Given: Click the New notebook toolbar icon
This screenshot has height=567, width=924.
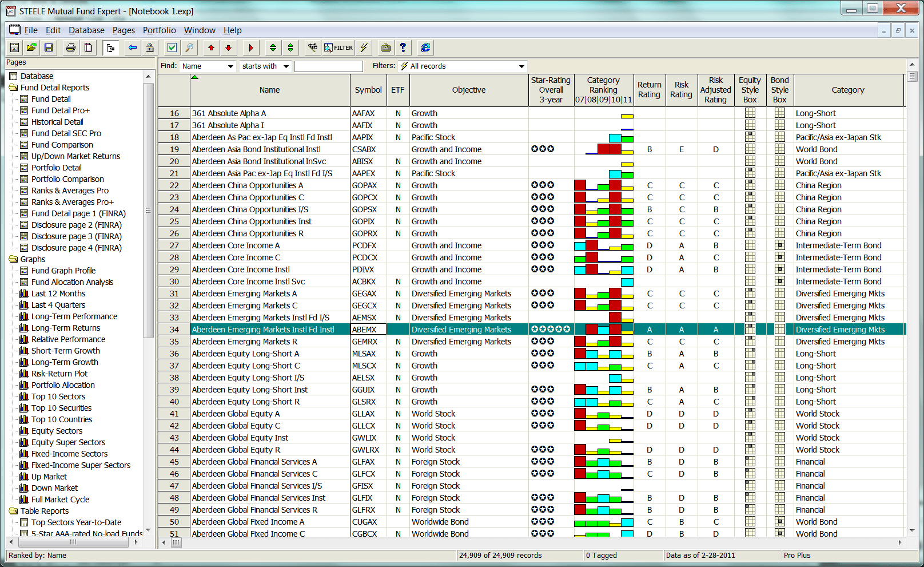Looking at the screenshot, I should (14, 47).
